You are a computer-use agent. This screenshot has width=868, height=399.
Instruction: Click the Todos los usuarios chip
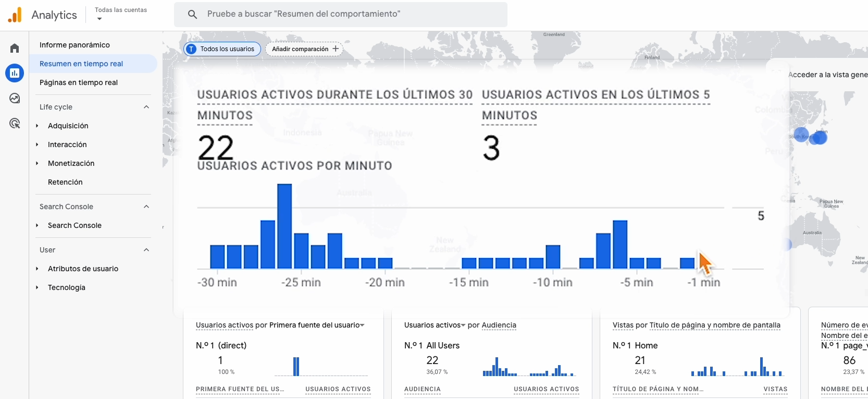click(x=222, y=49)
